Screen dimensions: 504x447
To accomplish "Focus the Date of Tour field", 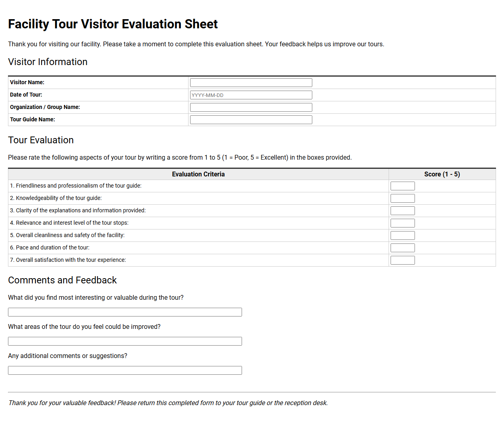I will coord(251,95).
